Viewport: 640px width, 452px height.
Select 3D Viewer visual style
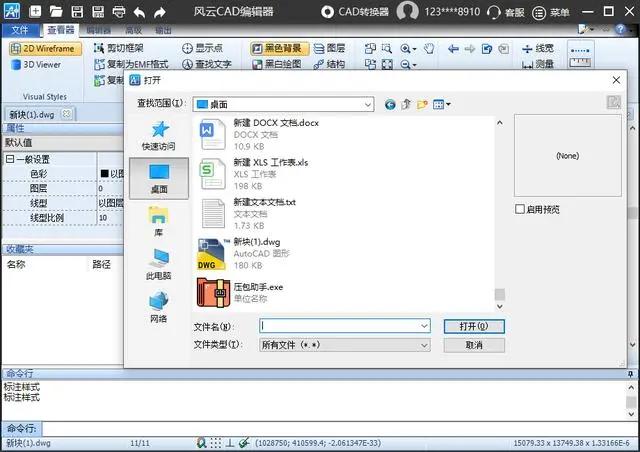point(36,65)
